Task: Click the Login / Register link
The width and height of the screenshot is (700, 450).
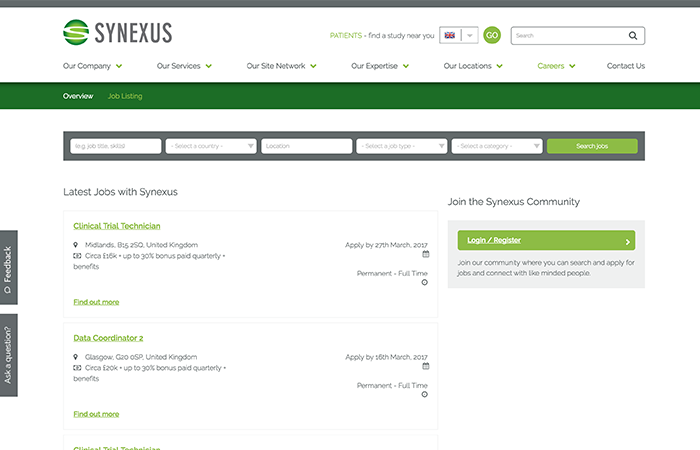Action: point(494,240)
